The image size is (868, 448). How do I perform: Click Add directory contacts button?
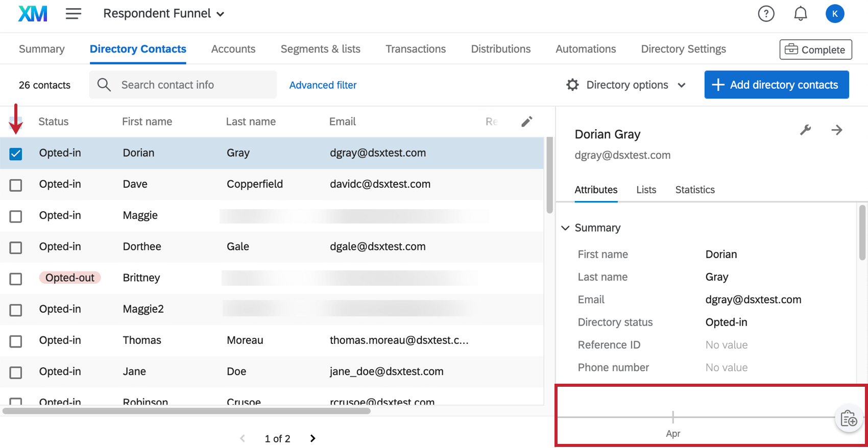pyautogui.click(x=777, y=85)
